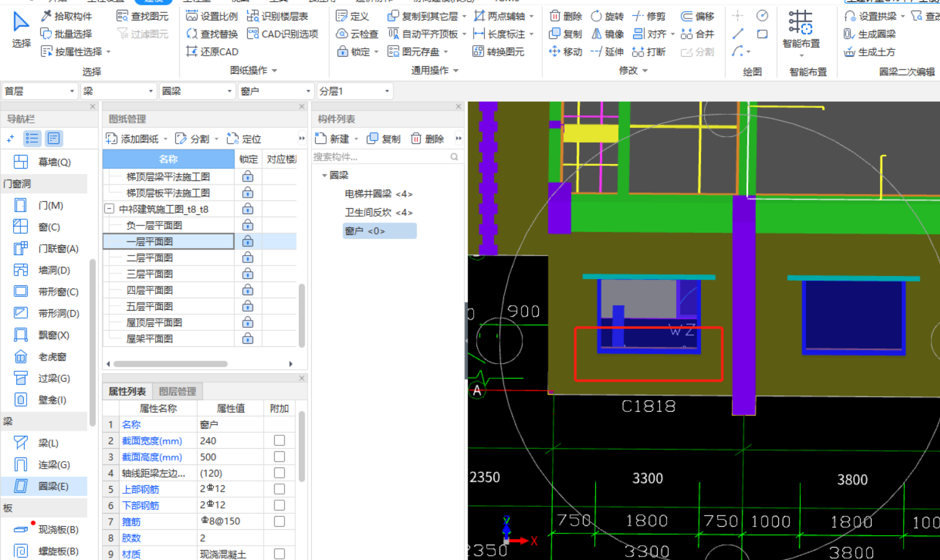Expand the 按属性选择 dropdown arrow
940x560 pixels.
tap(108, 52)
